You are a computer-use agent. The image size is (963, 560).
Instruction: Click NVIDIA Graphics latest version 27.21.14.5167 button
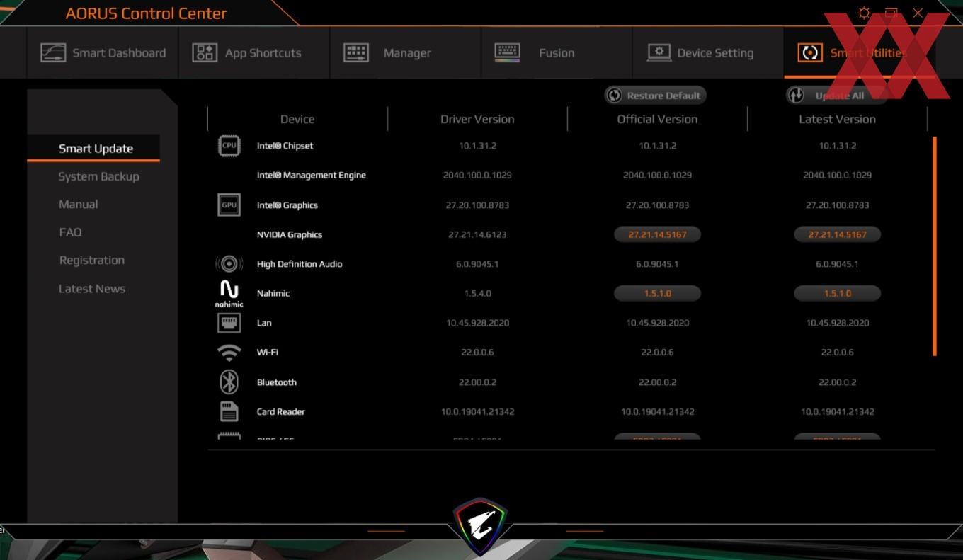[x=837, y=234]
